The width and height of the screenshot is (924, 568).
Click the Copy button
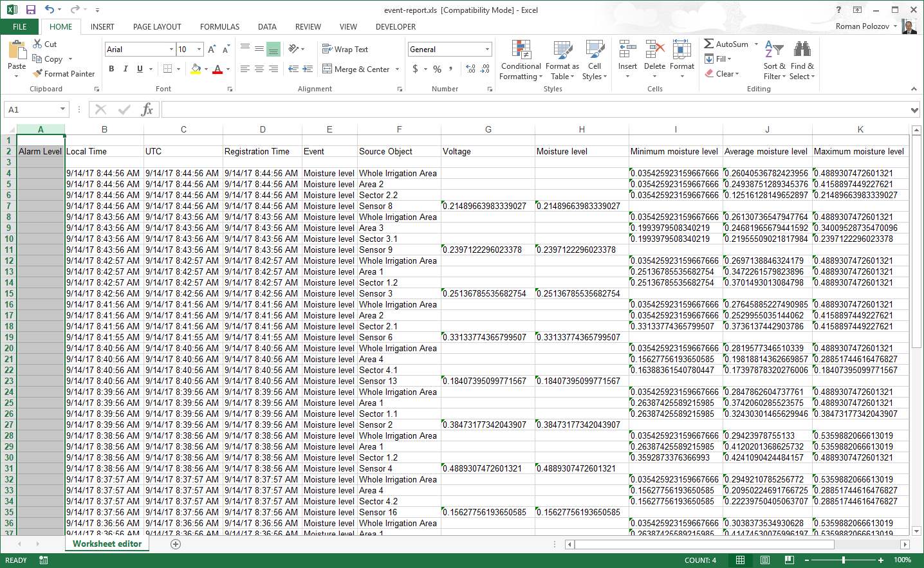(48, 59)
